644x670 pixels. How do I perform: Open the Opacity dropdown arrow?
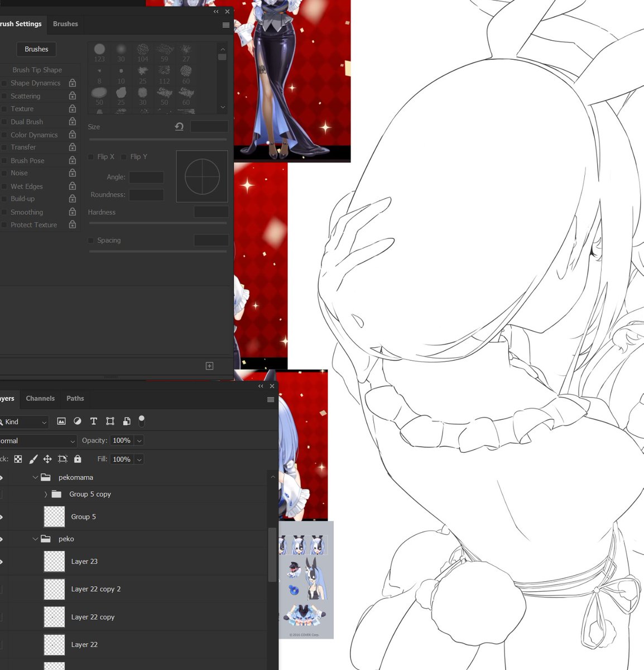pyautogui.click(x=139, y=441)
